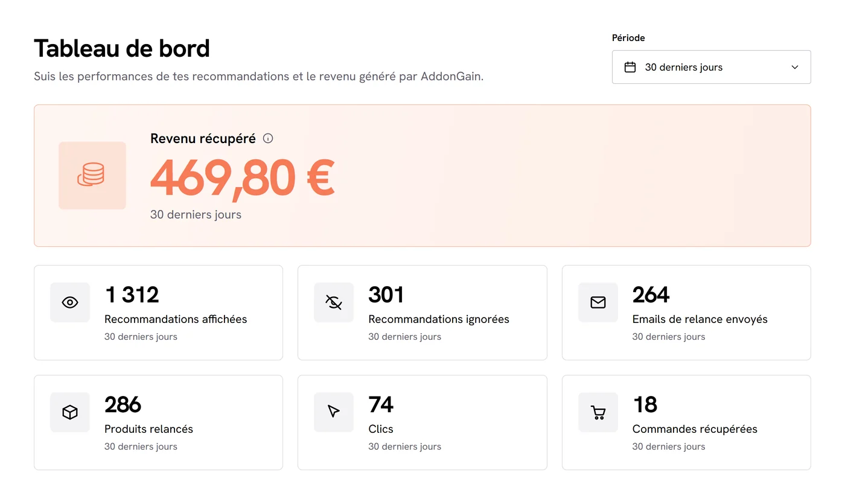Viewport: 845px width, 504px height.
Task: Click the shopping cart icon for Commandes récupérées
Action: pyautogui.click(x=598, y=412)
